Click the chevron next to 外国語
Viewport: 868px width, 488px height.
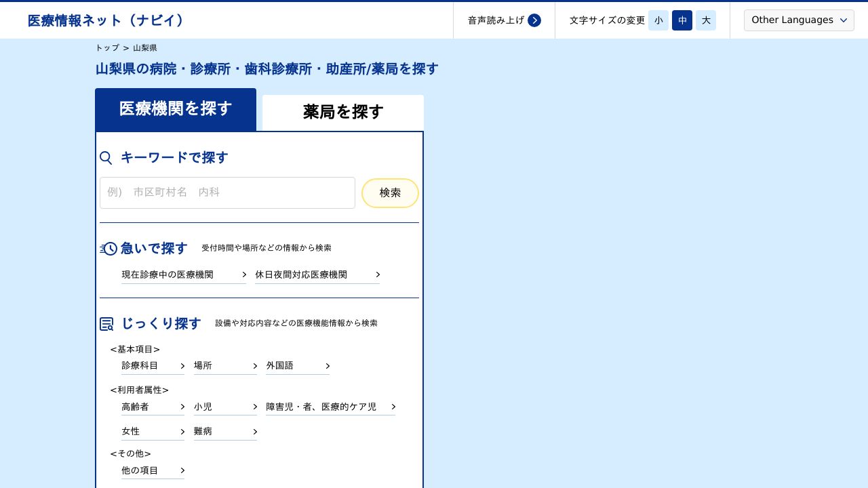tap(328, 365)
